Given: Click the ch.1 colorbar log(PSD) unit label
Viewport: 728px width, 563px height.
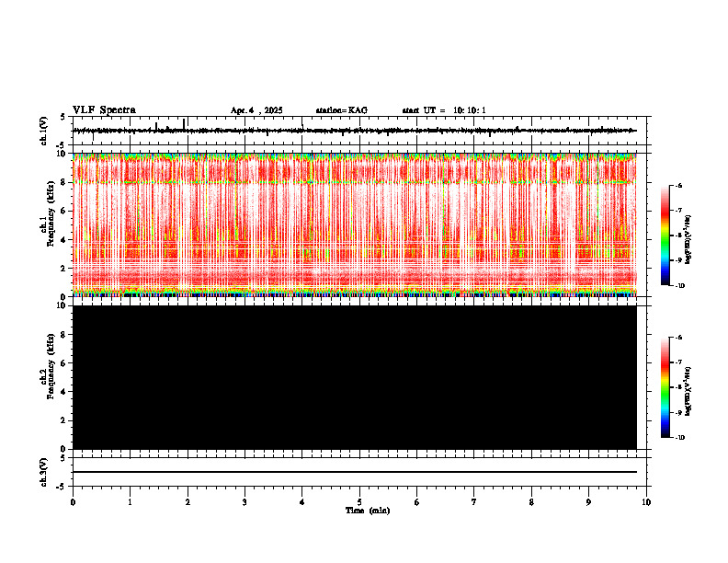Looking at the screenshot, I should (688, 240).
